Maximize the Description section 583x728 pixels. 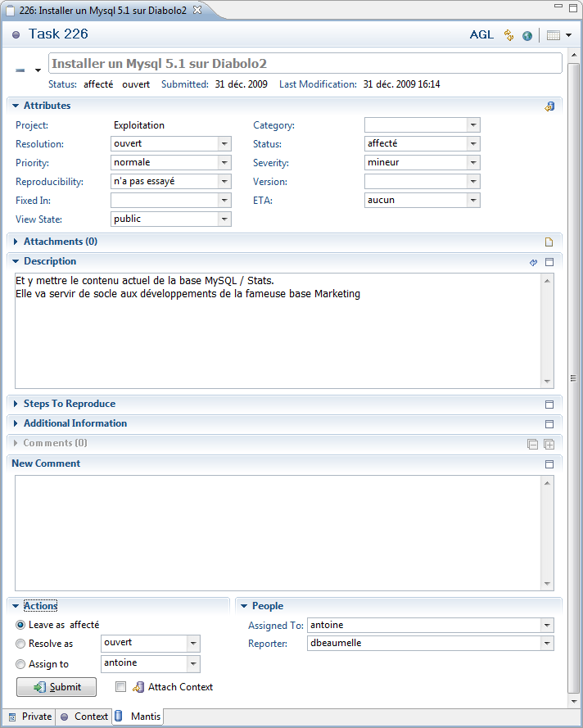pyautogui.click(x=549, y=262)
